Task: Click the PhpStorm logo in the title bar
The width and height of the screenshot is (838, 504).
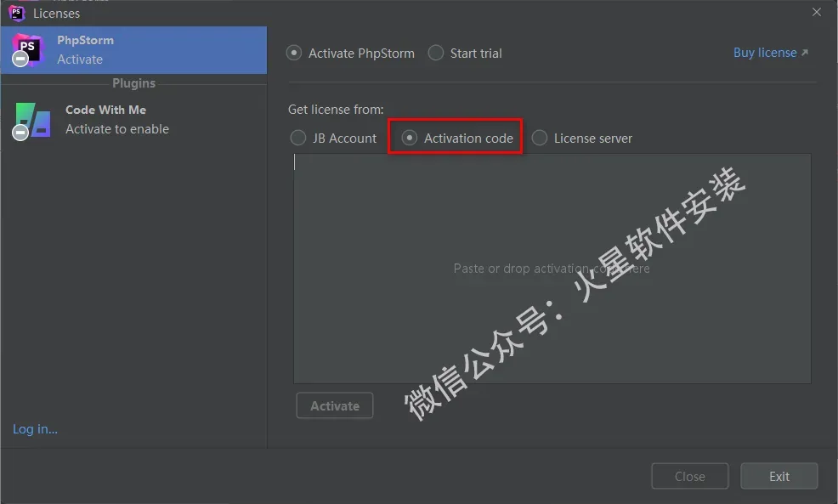Action: point(17,13)
